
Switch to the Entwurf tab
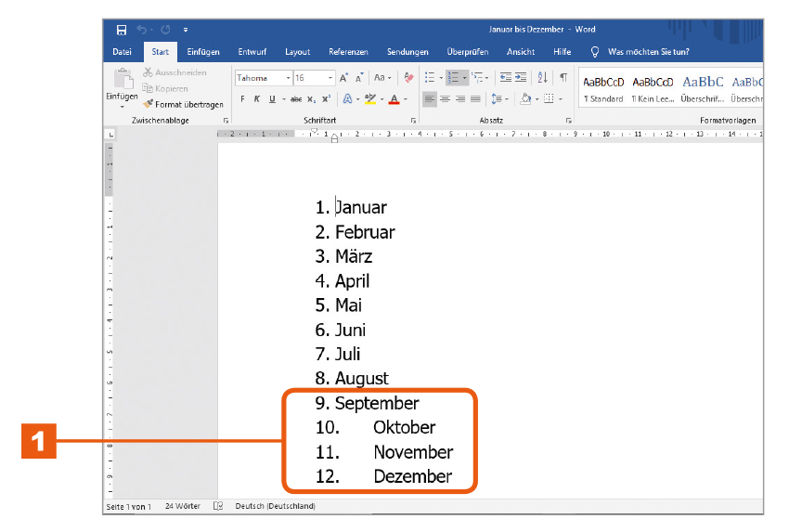click(x=252, y=52)
